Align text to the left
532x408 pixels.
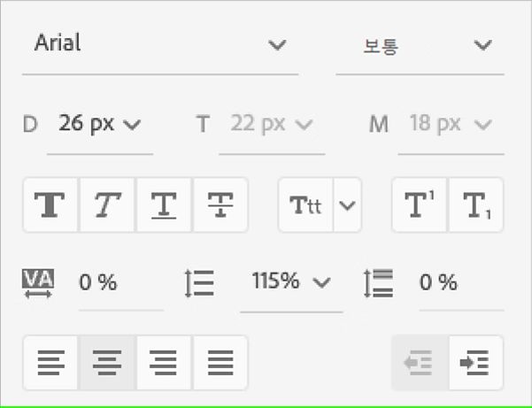[51, 363]
